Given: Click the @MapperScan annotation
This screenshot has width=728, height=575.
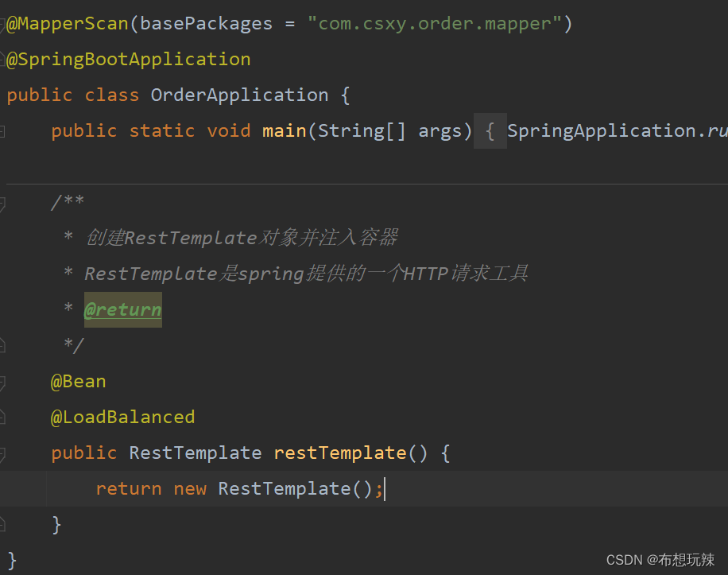Looking at the screenshot, I should click(68, 24).
